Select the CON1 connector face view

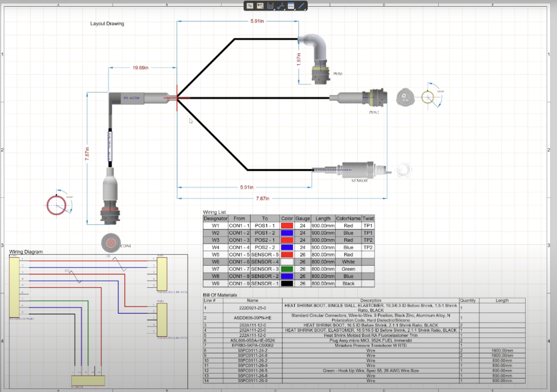pos(110,243)
